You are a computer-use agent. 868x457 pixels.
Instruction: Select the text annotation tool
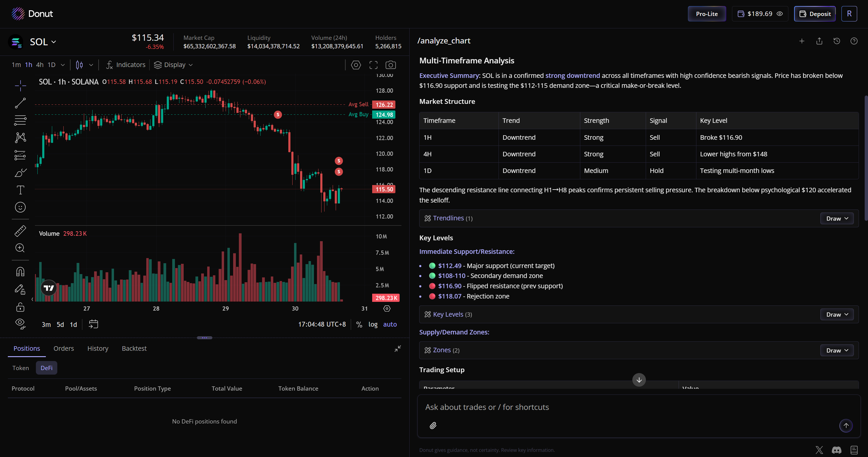[x=20, y=190]
